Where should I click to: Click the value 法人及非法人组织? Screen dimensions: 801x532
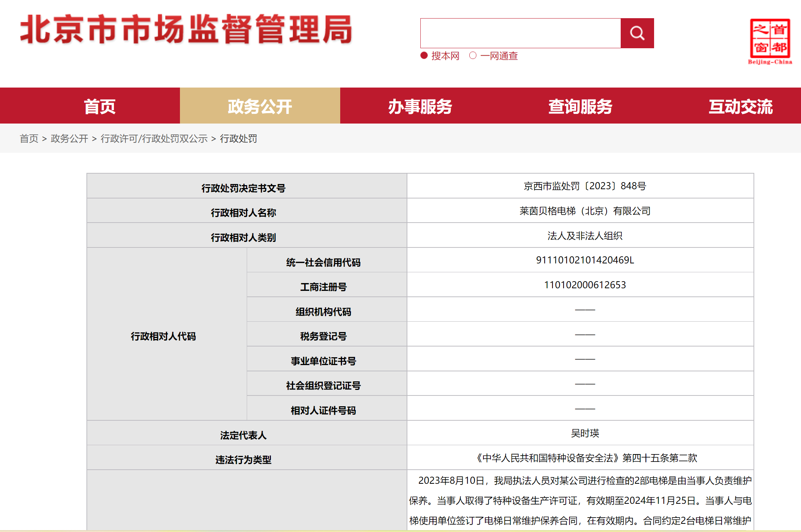(x=585, y=236)
